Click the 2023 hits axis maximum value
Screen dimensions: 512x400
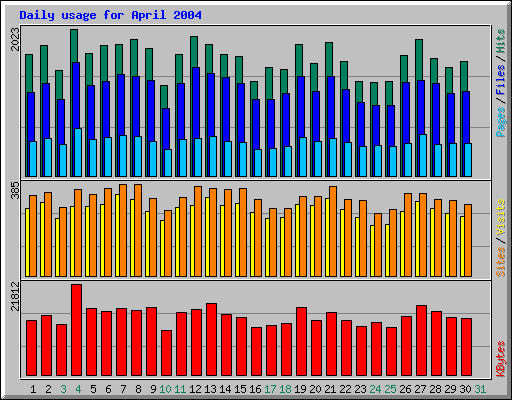tap(15, 39)
